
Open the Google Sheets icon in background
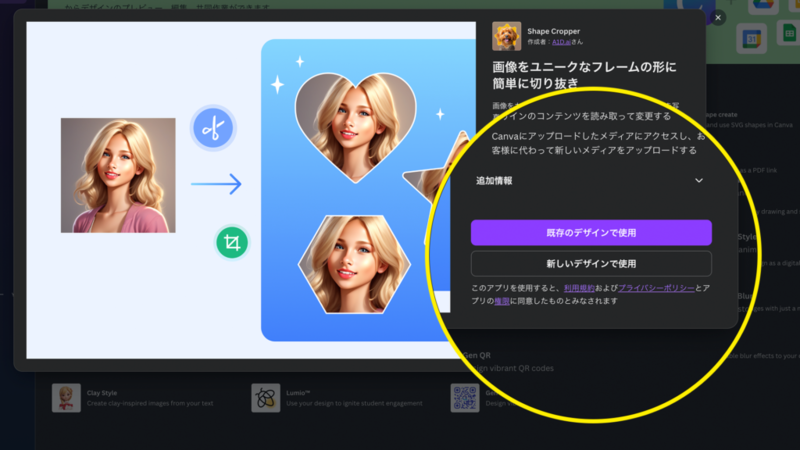tap(789, 33)
